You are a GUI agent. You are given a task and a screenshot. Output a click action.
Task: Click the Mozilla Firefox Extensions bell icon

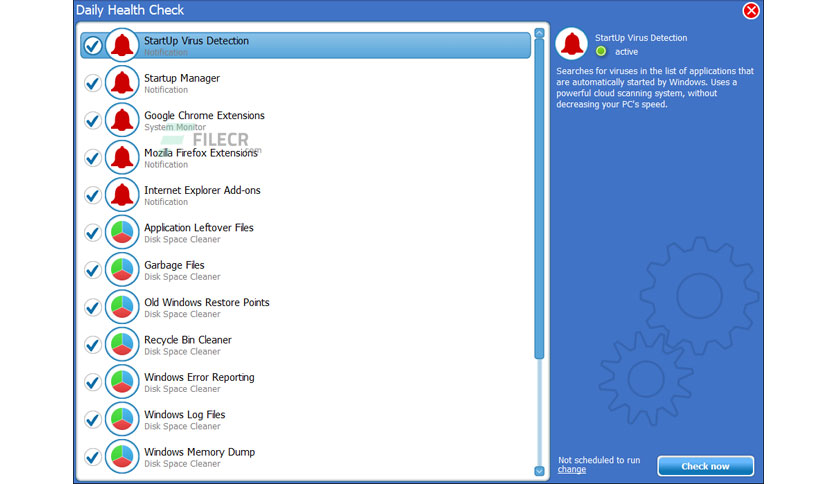coord(122,157)
